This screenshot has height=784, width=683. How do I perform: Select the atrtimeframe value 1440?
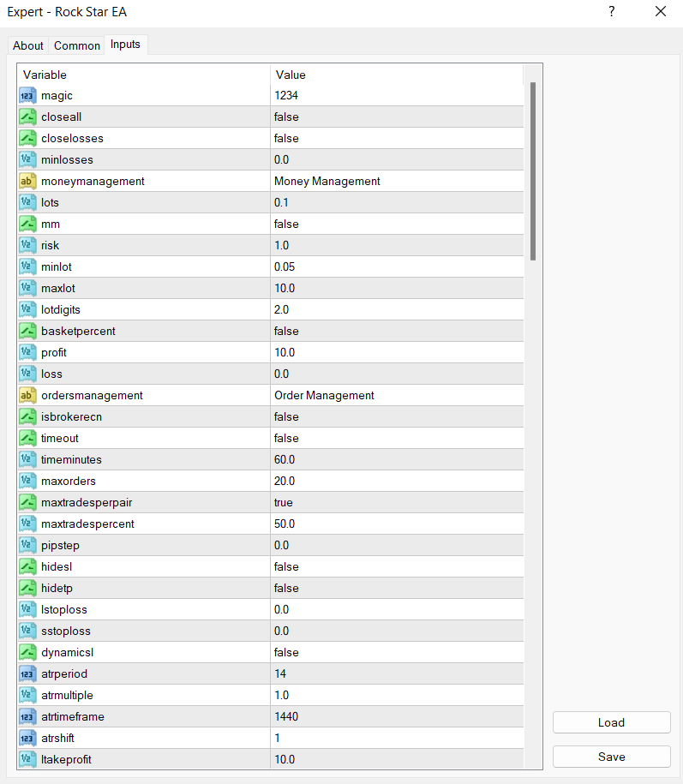point(397,717)
